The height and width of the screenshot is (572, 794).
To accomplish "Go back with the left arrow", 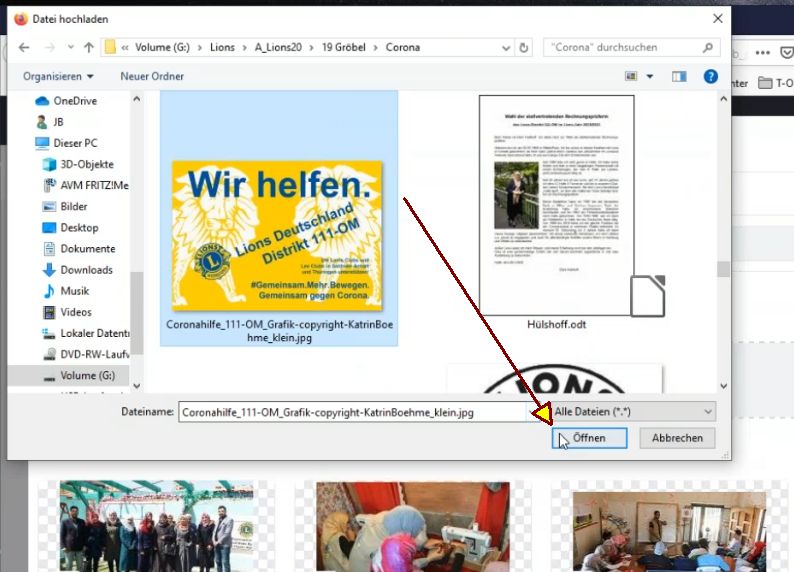I will (x=24, y=47).
